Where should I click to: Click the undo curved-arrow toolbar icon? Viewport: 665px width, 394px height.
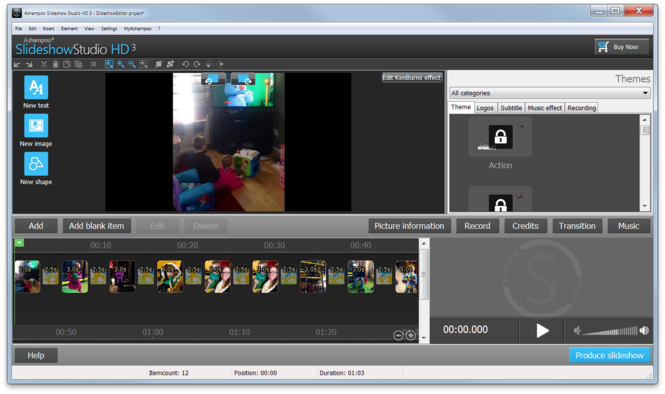pos(185,64)
